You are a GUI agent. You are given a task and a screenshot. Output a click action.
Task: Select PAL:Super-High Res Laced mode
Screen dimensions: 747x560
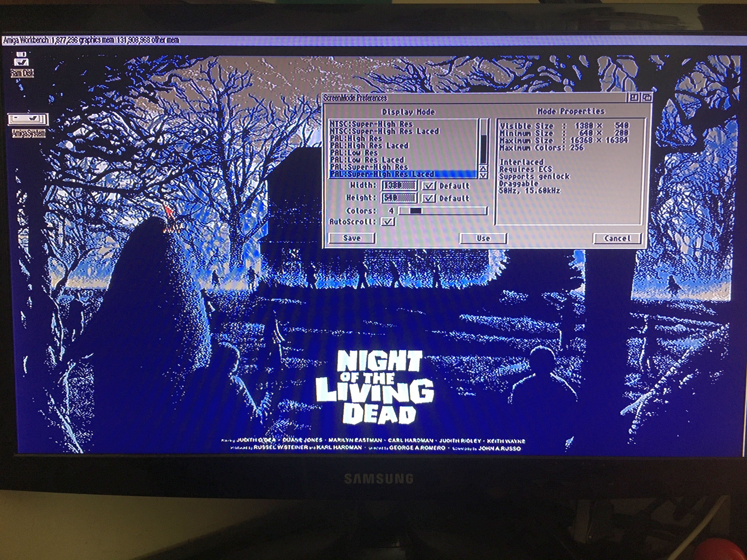(x=404, y=174)
